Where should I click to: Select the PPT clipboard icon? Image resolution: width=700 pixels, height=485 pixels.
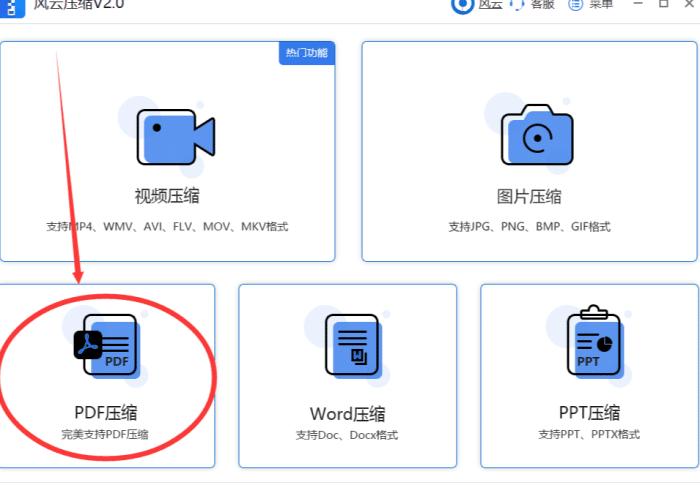(x=594, y=340)
